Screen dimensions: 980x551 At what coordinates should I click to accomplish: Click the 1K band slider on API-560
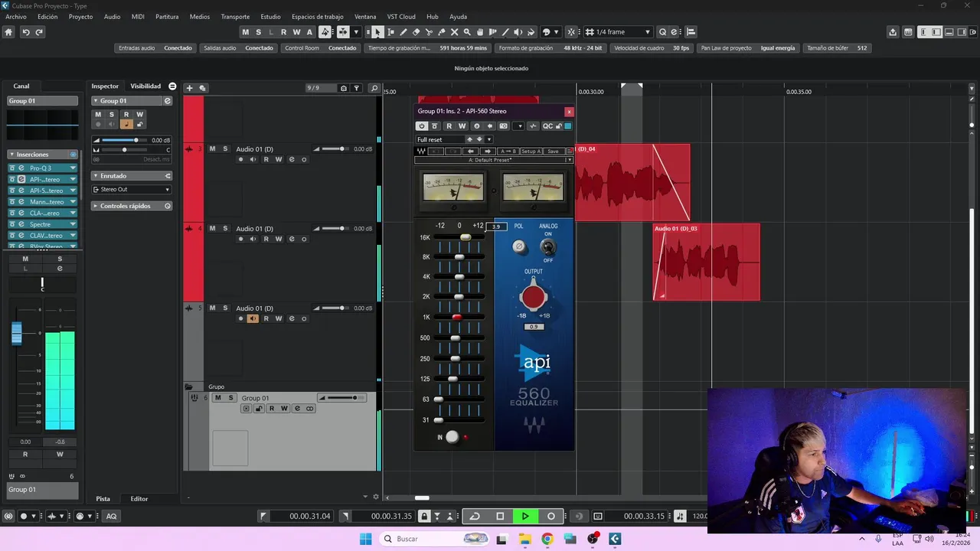coord(458,317)
